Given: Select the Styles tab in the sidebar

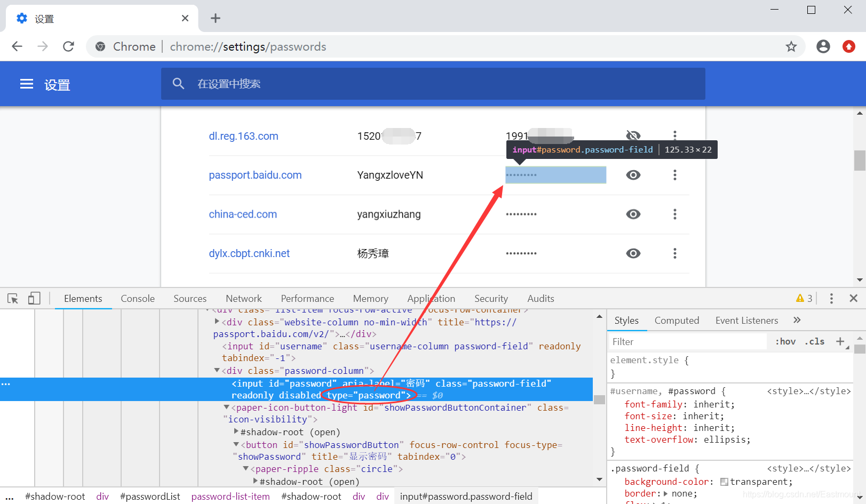Looking at the screenshot, I should pos(626,321).
